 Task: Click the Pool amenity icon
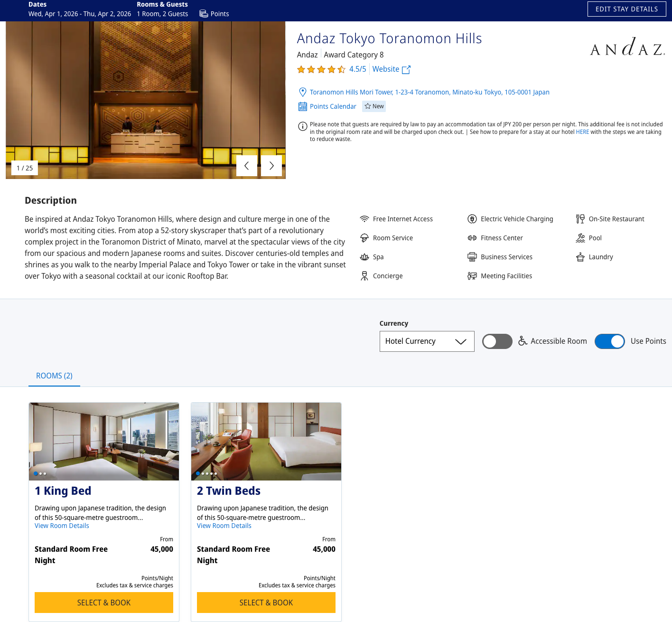pyautogui.click(x=580, y=237)
